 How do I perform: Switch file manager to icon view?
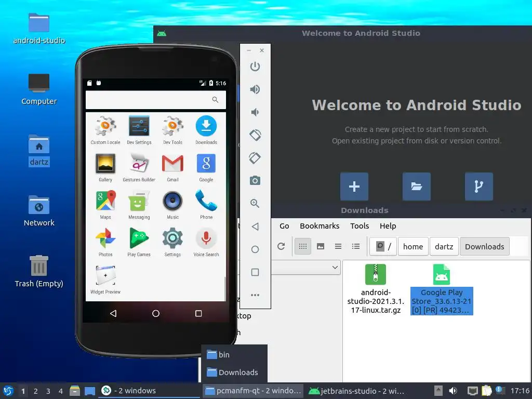[x=303, y=246]
